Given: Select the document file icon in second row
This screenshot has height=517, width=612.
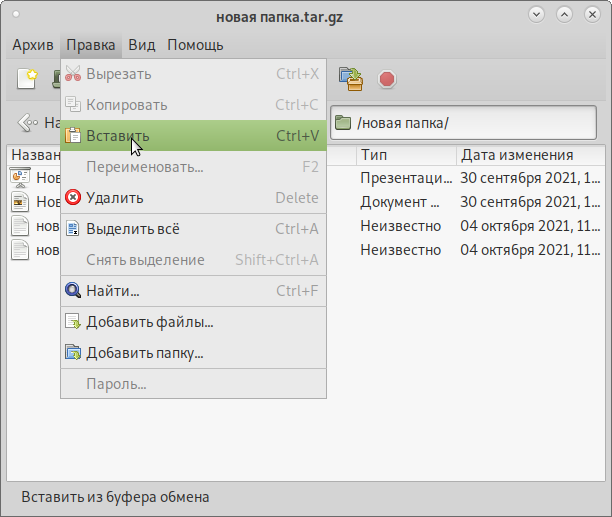Looking at the screenshot, I should (20, 202).
